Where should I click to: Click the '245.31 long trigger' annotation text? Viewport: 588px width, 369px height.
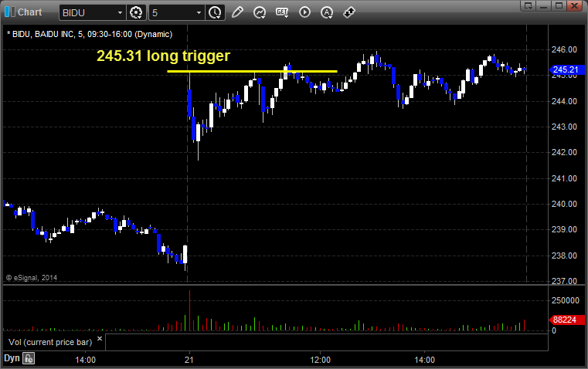164,56
